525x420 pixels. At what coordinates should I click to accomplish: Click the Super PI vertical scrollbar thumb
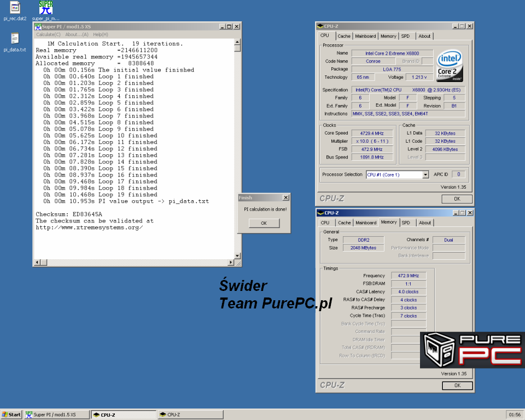click(237, 49)
